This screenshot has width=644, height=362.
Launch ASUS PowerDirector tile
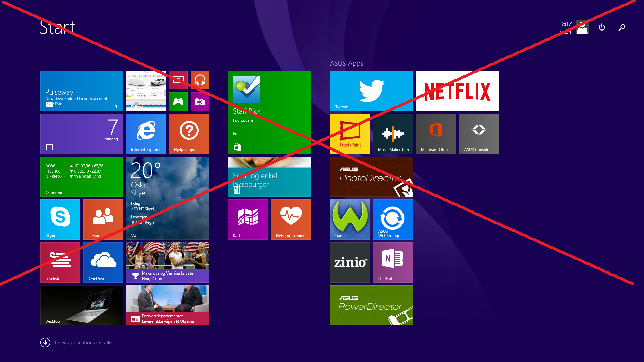coord(372,305)
